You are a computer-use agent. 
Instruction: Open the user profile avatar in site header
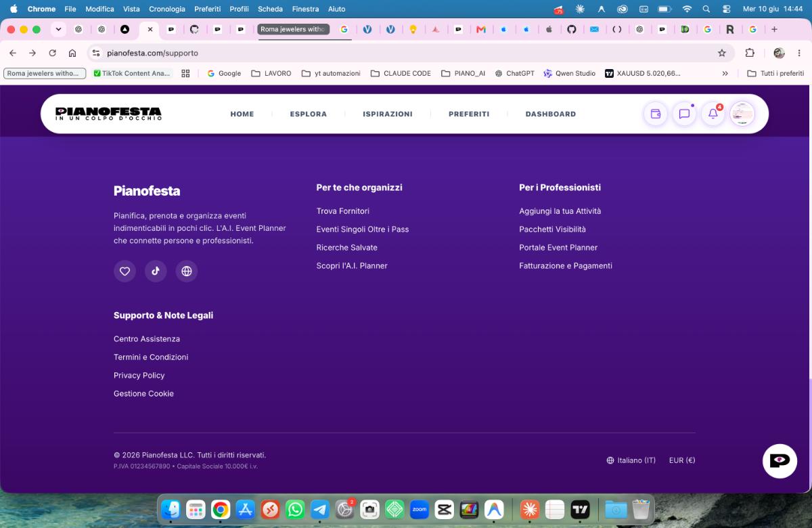pos(742,114)
